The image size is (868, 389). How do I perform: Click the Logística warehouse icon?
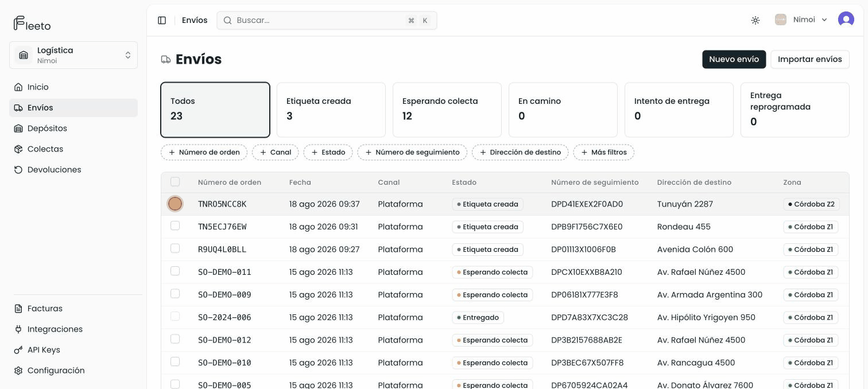pos(24,55)
